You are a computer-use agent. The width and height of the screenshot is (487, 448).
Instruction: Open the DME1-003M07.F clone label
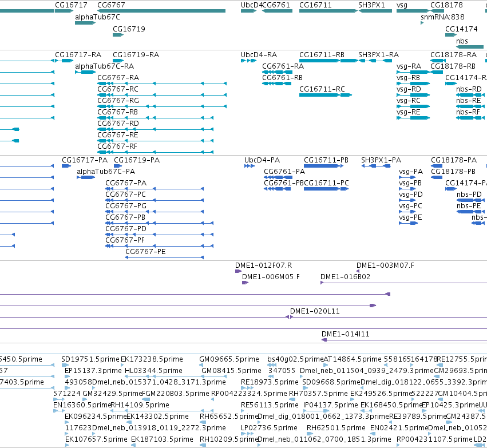[x=385, y=265]
